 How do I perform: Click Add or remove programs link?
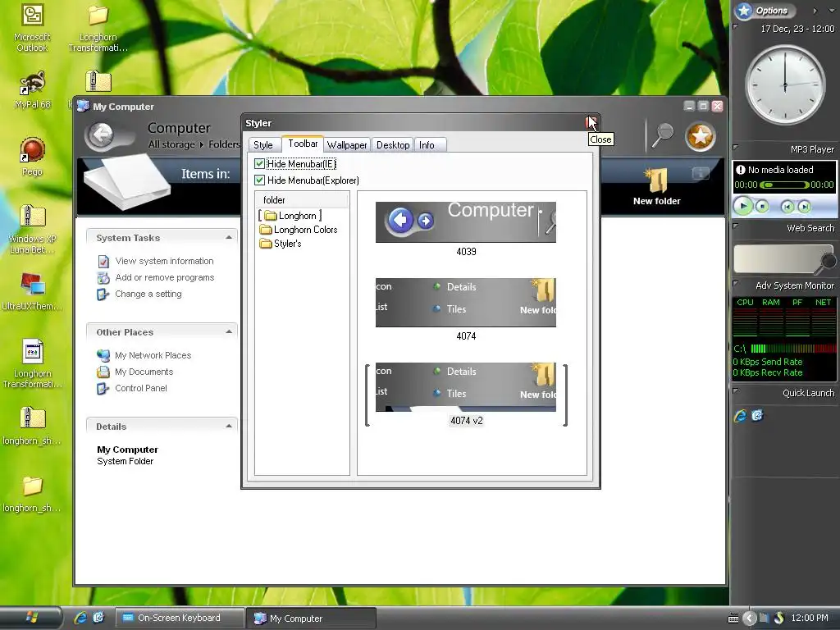tap(164, 277)
